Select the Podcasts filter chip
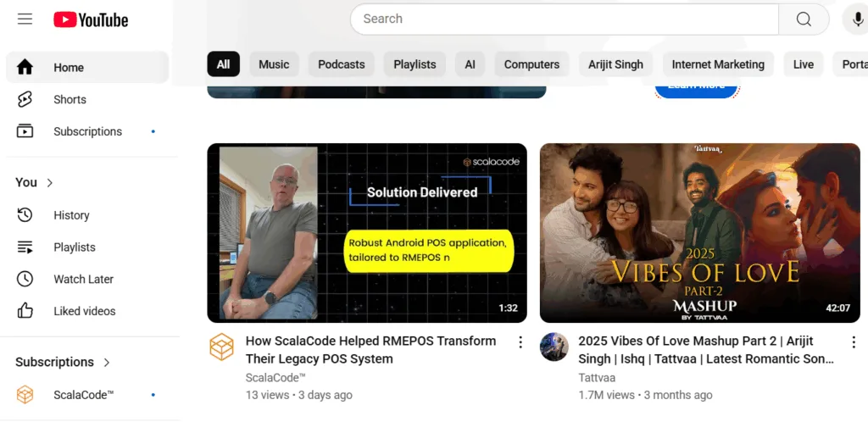Viewport: 868px width, 422px height. pos(342,64)
